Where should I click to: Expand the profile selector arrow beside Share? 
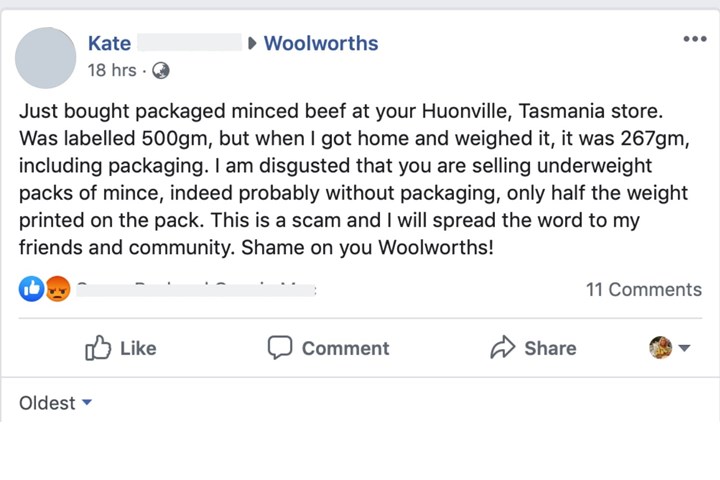(x=684, y=348)
